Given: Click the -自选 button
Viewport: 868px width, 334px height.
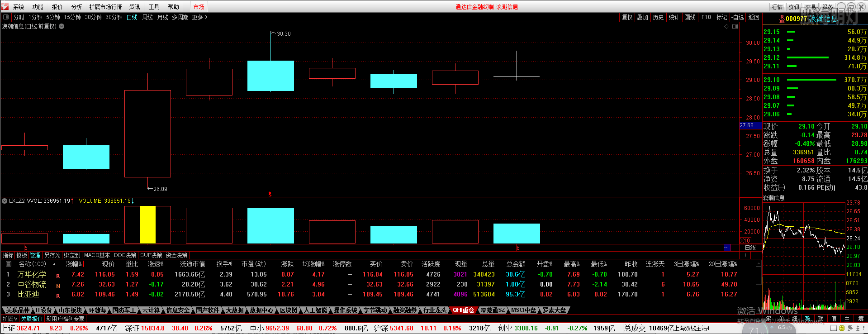Looking at the screenshot, I should point(738,17).
